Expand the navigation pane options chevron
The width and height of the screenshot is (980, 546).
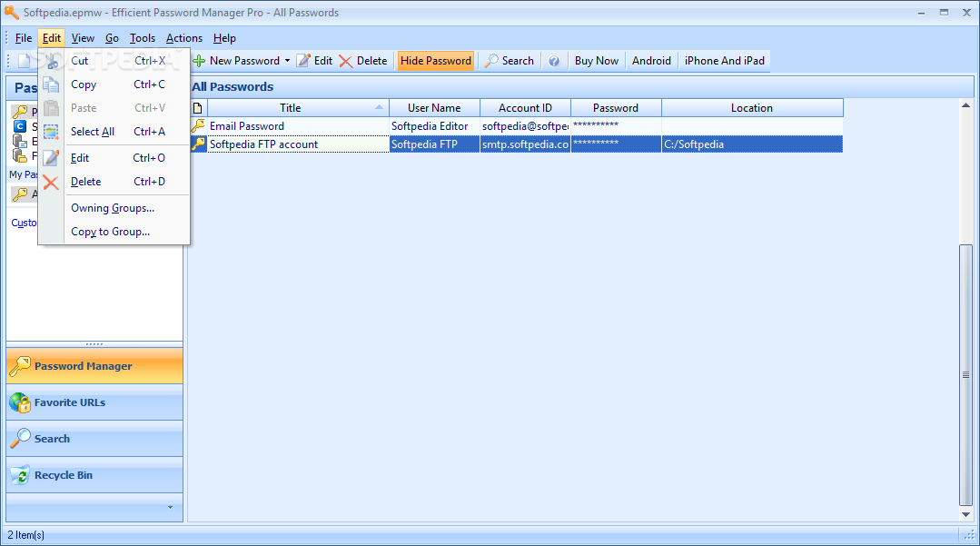[170, 507]
